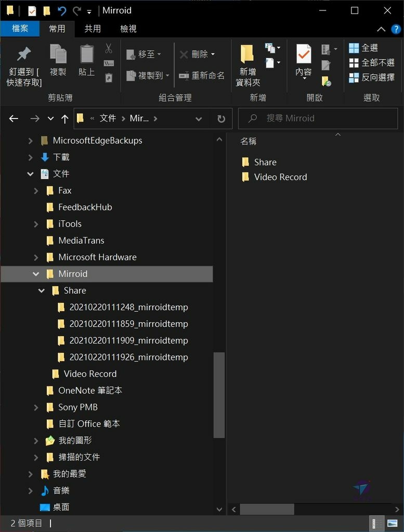Select OneNote 筆記本 folder in tree
This screenshot has width=404, height=532.
[90, 391]
